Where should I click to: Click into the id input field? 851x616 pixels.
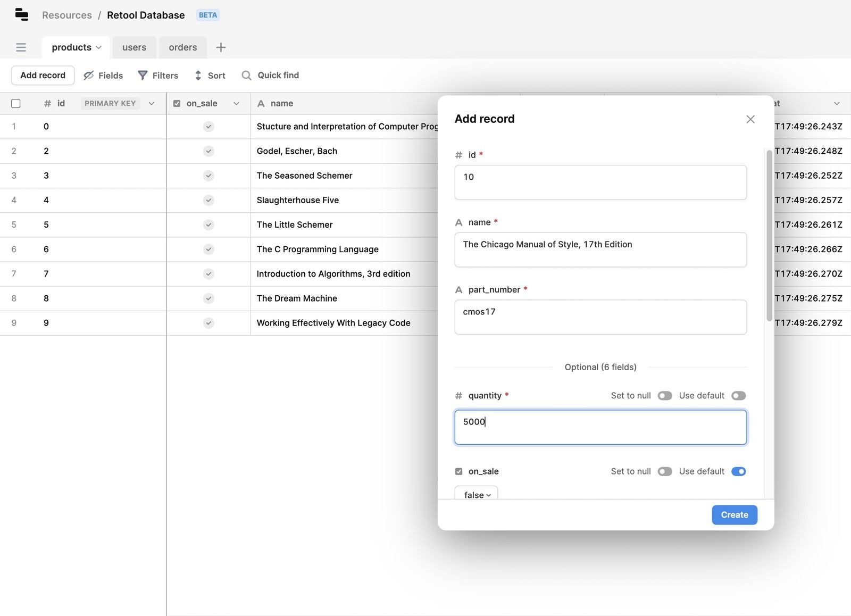click(600, 182)
